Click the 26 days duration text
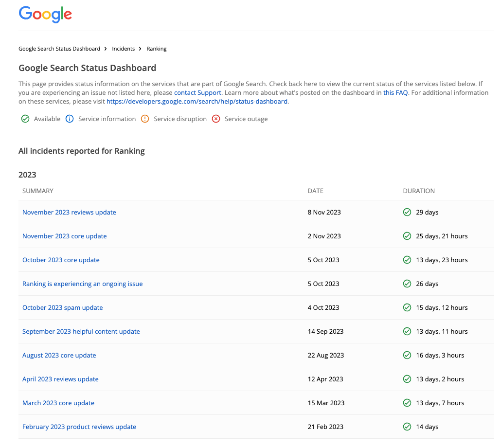Image resolution: width=501 pixels, height=448 pixels. click(427, 284)
